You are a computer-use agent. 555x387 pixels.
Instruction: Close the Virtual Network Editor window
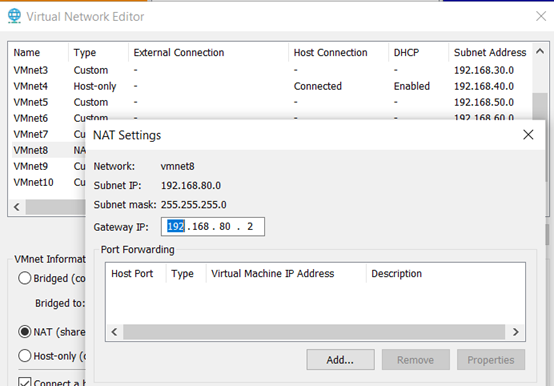coord(540,16)
